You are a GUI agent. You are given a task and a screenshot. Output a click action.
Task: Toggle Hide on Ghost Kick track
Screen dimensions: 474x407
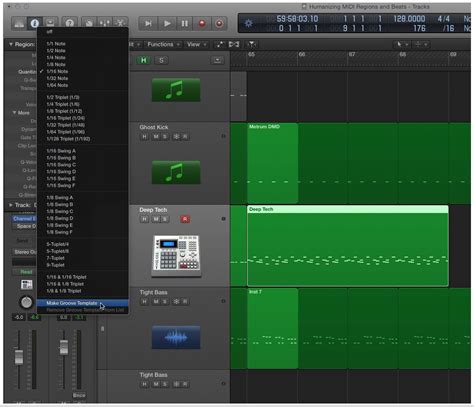[144, 137]
